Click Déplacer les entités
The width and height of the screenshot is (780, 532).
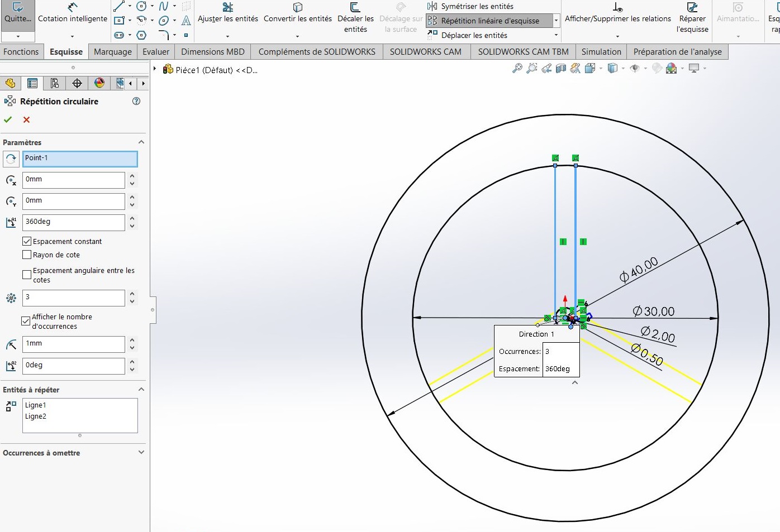coord(468,35)
